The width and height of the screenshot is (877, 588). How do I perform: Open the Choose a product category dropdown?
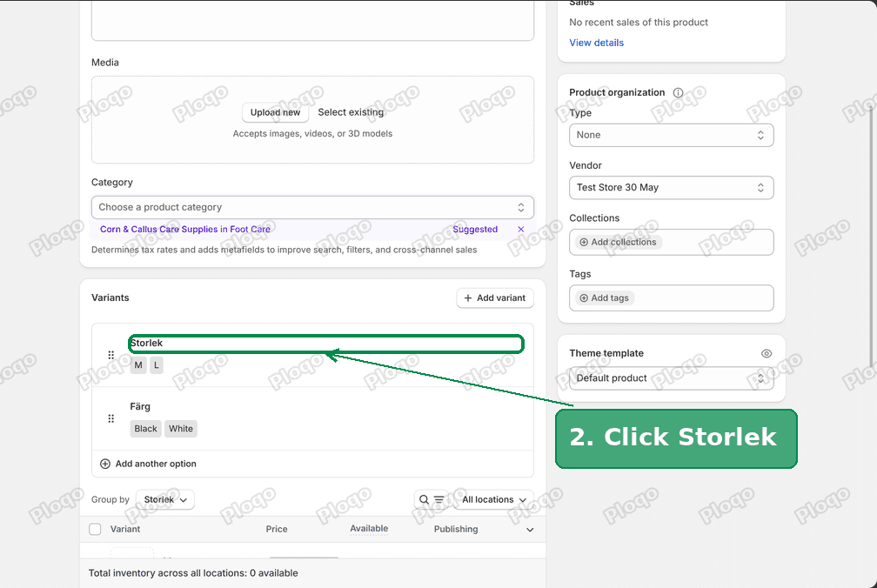[312, 207]
